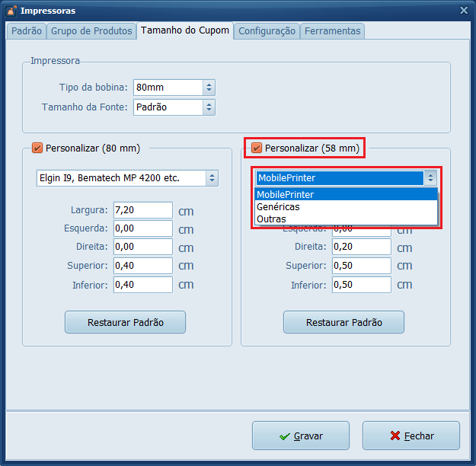Save settings with Gravar button
This screenshot has width=476, height=466.
301,436
